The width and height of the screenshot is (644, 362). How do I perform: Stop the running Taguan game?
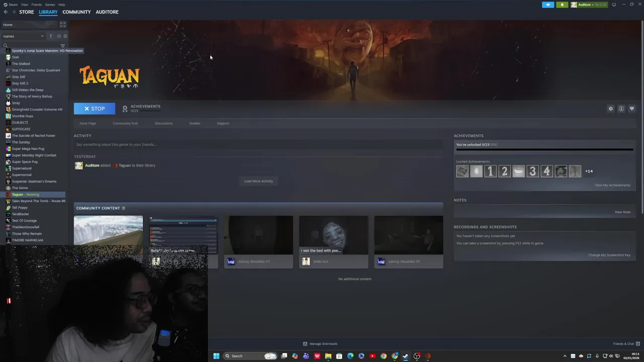(95, 109)
